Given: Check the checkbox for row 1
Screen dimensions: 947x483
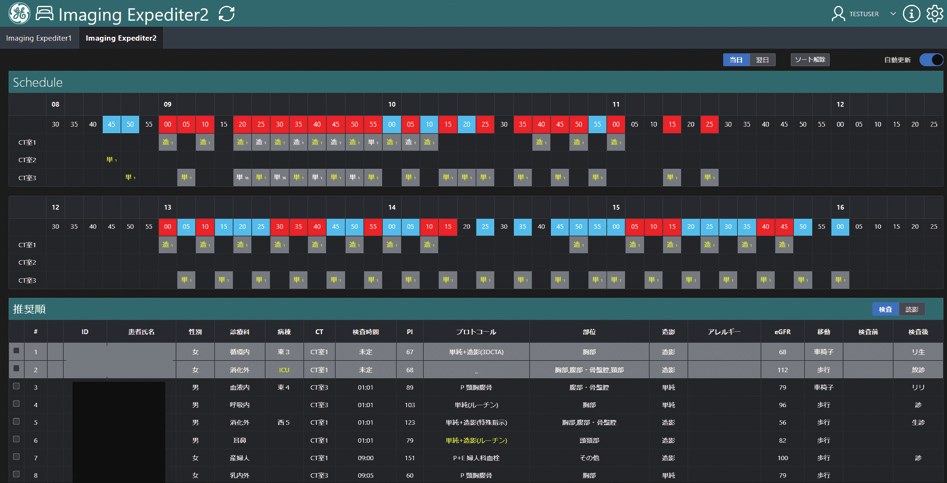Looking at the screenshot, I should pos(16,350).
